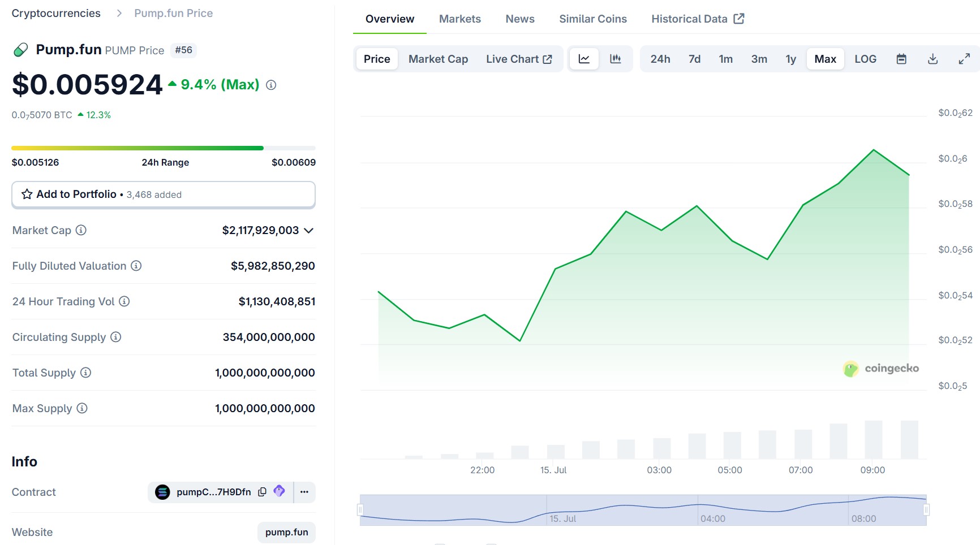Viewport: 980px width, 545px height.
Task: Visit the pump.fun website link
Action: [x=286, y=532]
